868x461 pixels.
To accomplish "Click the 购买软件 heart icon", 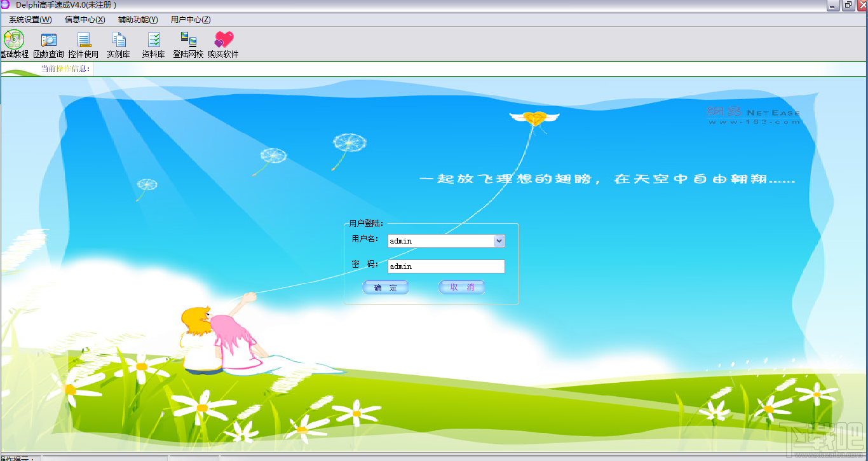I will tap(224, 45).
